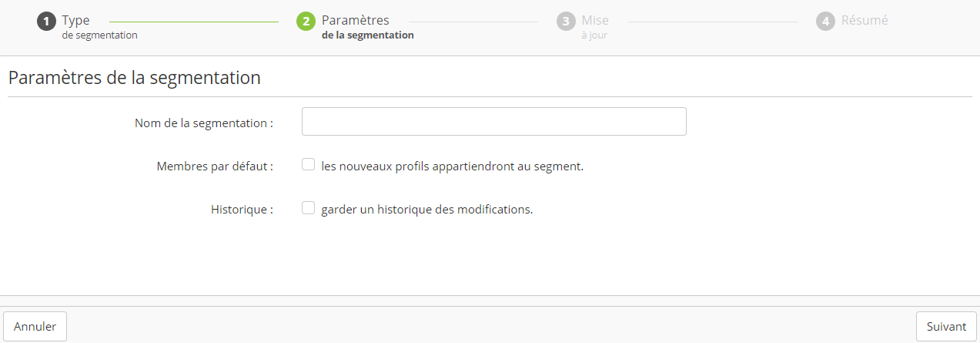Go back to the Type de segmentation step

coord(99,27)
